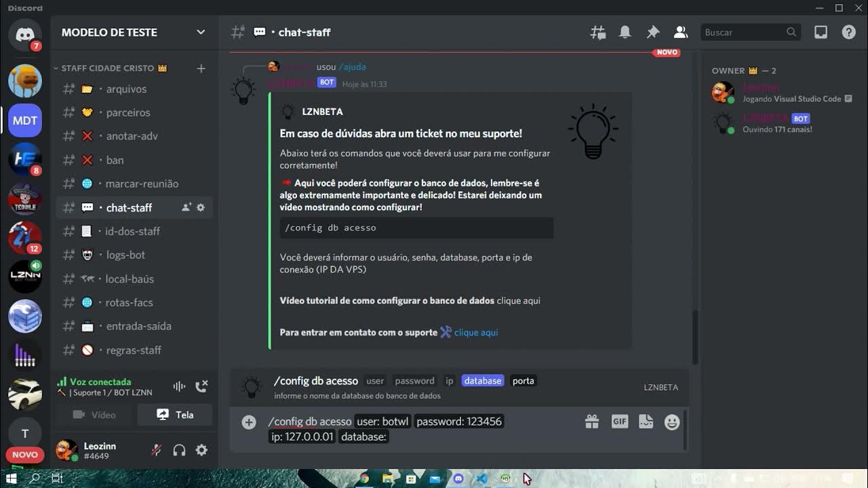The image size is (868, 488).
Task: Open the arquivos channel
Action: (x=134, y=89)
